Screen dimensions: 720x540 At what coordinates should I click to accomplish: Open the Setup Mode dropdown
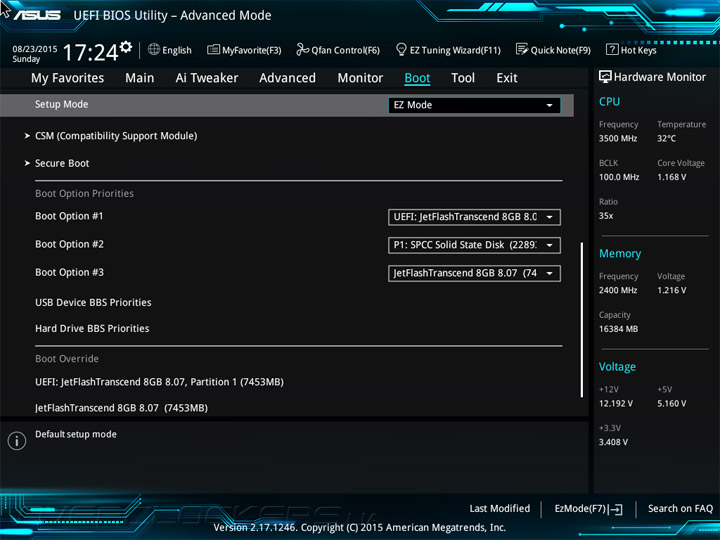(474, 105)
